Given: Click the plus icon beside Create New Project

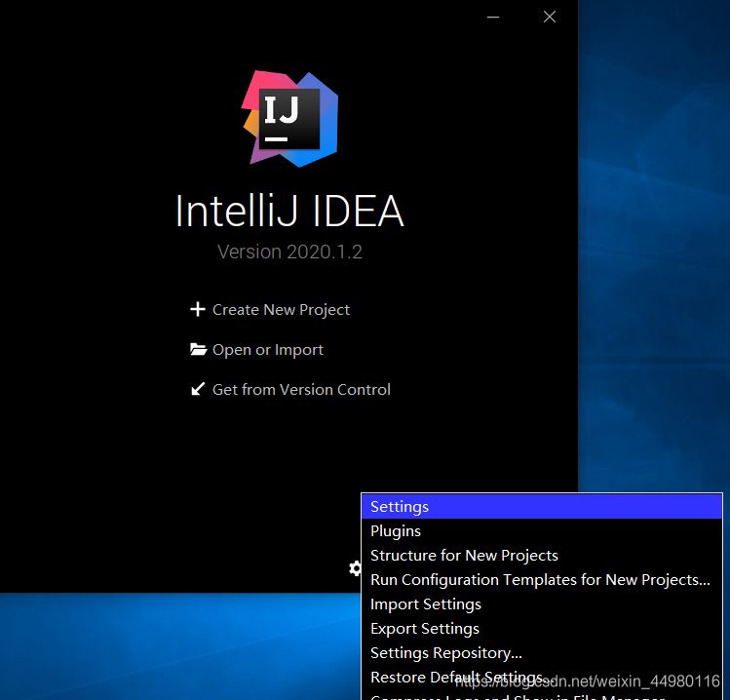Looking at the screenshot, I should click(198, 309).
